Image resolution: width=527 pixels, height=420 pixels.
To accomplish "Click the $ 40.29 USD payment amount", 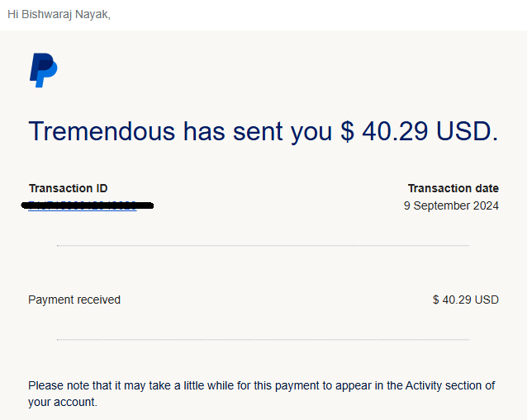I will click(466, 300).
